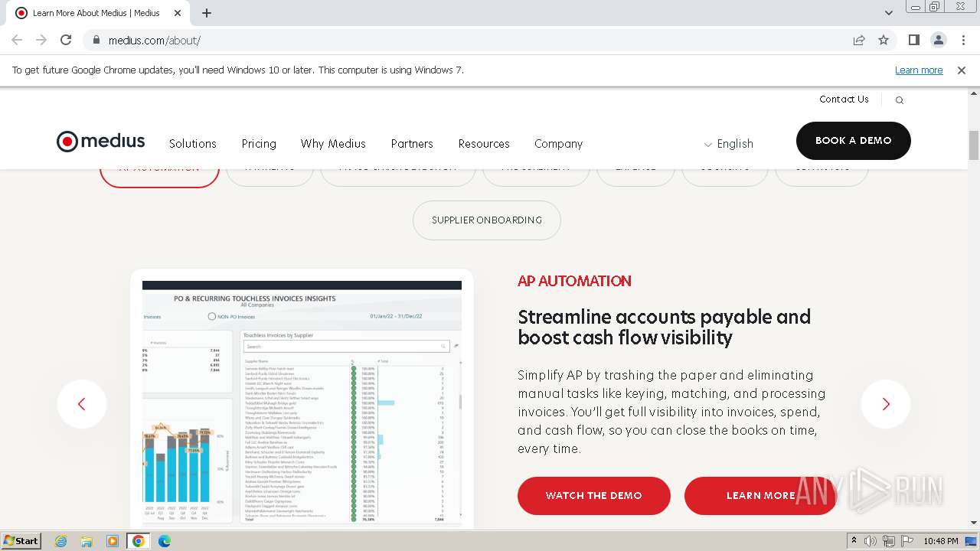The image size is (980, 551).
Task: Open a new browser tab
Action: pyautogui.click(x=207, y=13)
